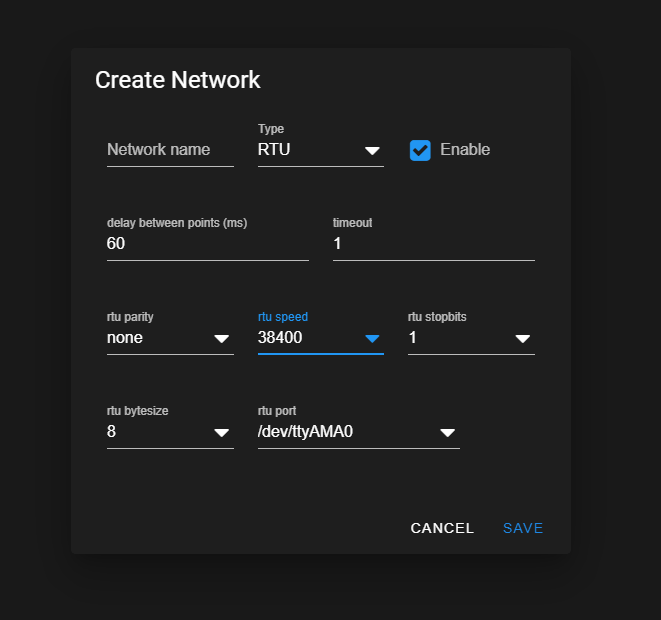Click the SAVE button

[x=523, y=528]
